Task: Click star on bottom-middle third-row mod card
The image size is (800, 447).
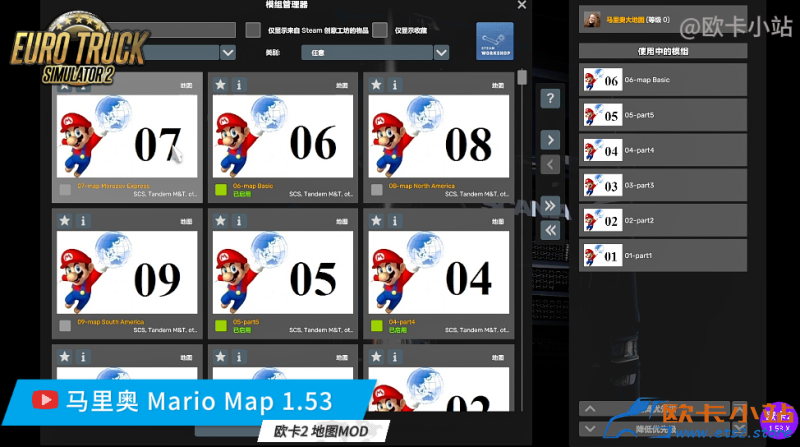Action: coord(220,357)
